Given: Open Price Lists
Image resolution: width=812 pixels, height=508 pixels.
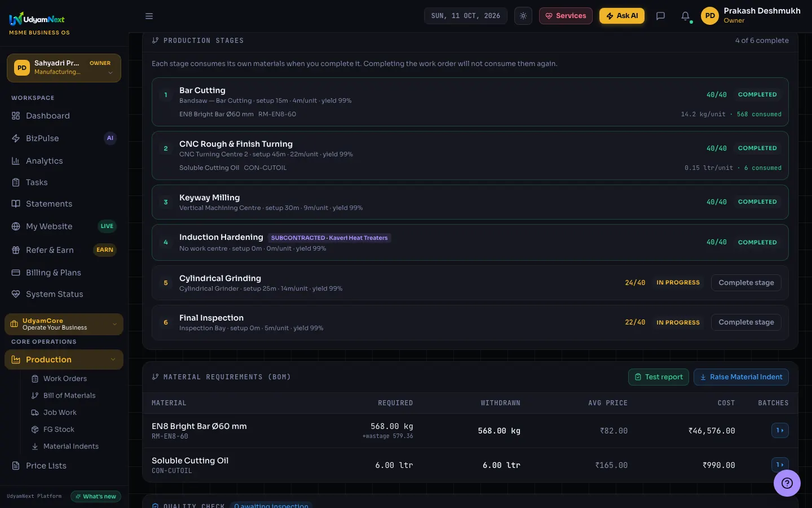Looking at the screenshot, I should 64,466.
